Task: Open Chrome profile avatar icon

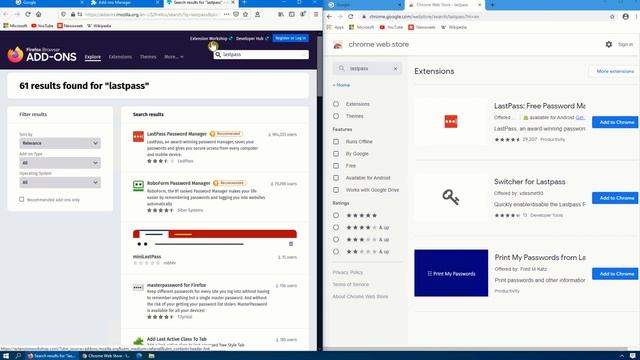Action: tap(625, 17)
